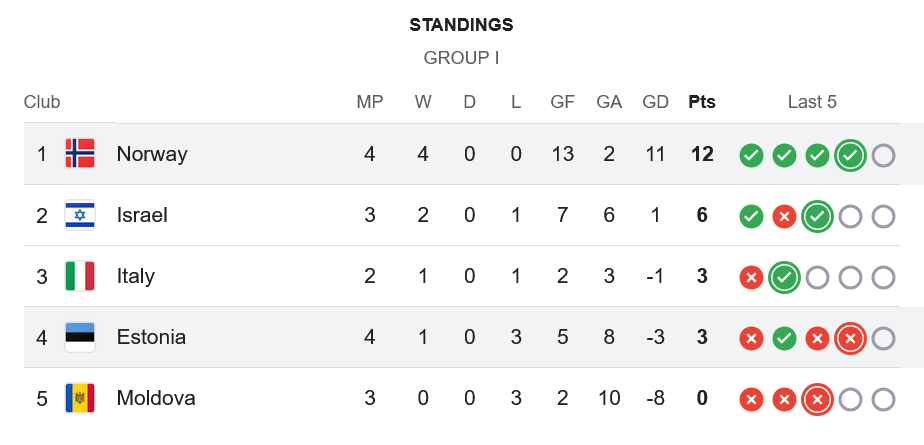Click Estonia's green win result icon

point(784,338)
